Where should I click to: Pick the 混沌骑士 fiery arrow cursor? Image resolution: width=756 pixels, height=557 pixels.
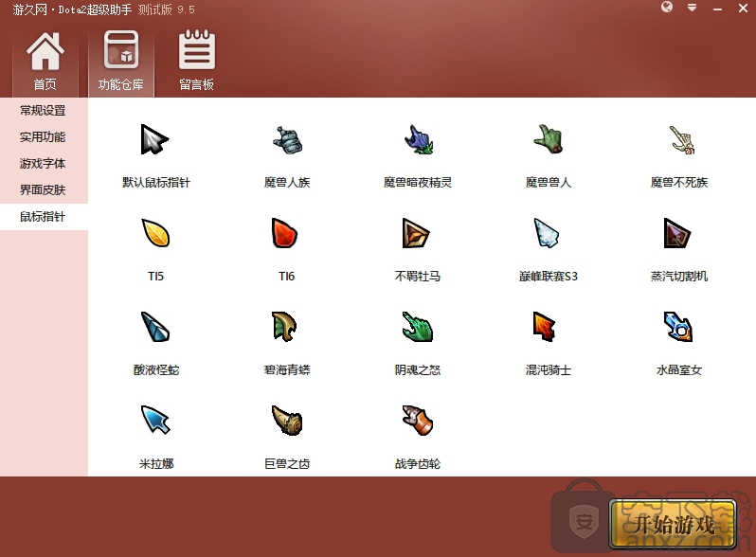tap(545, 327)
